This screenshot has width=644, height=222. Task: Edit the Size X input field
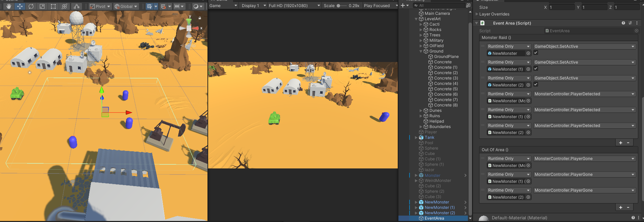(561, 7)
